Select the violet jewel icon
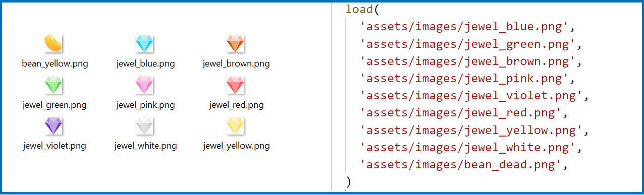 click(x=53, y=126)
